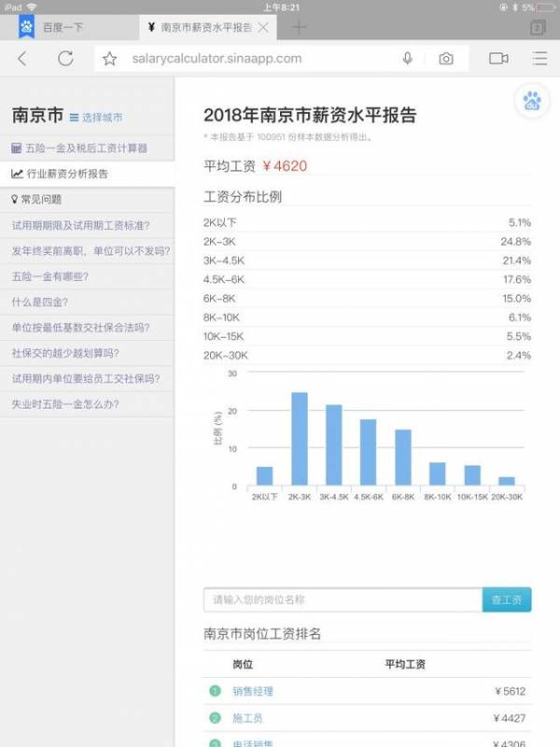Close the 南京市薪资水平报告 tab

[x=263, y=28]
